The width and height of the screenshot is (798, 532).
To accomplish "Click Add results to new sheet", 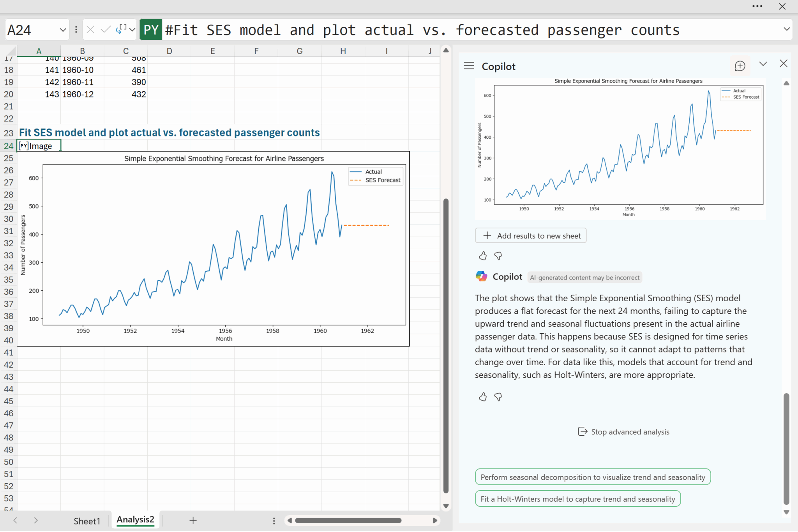I will point(531,236).
